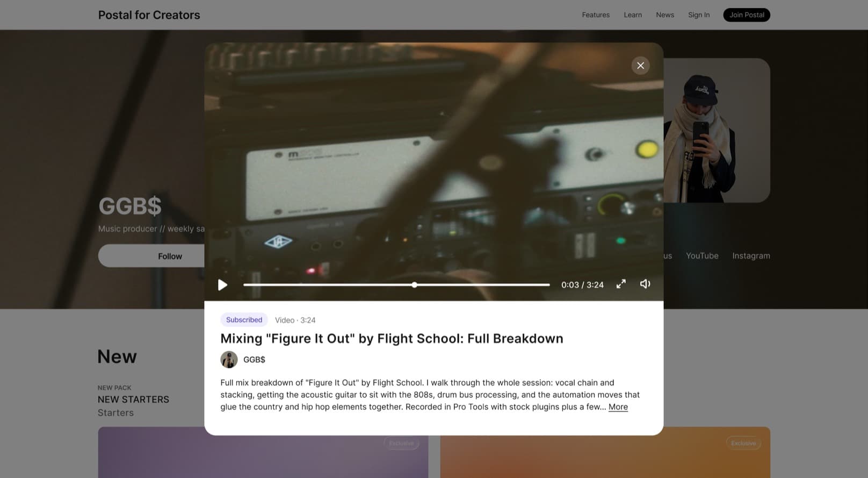Expand description via More link
The width and height of the screenshot is (868, 478).
tap(618, 407)
